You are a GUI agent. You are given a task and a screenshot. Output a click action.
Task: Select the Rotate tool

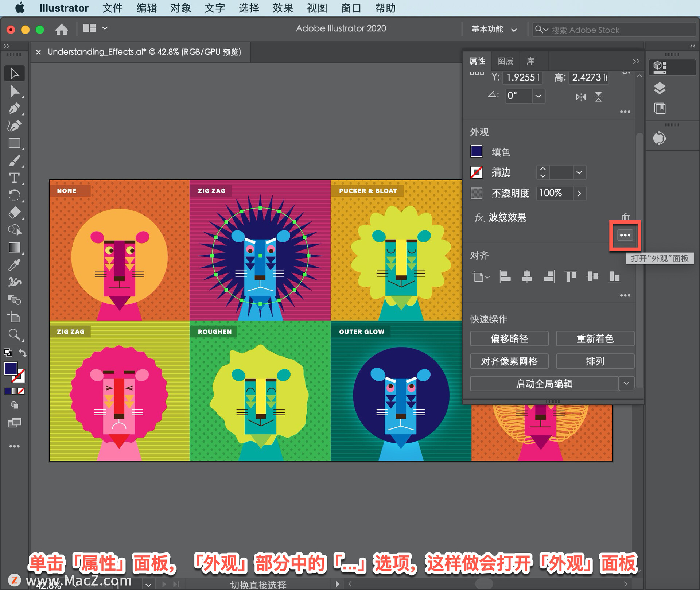click(x=15, y=195)
